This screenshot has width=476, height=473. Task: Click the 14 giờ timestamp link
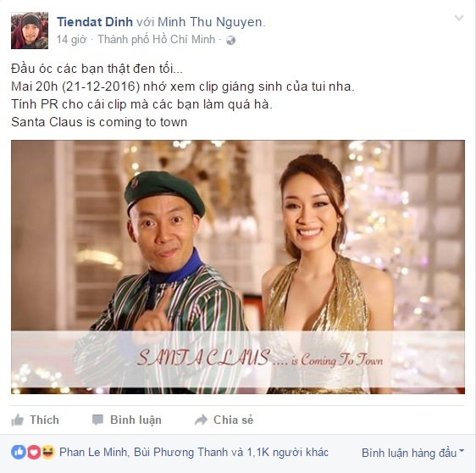[71, 40]
